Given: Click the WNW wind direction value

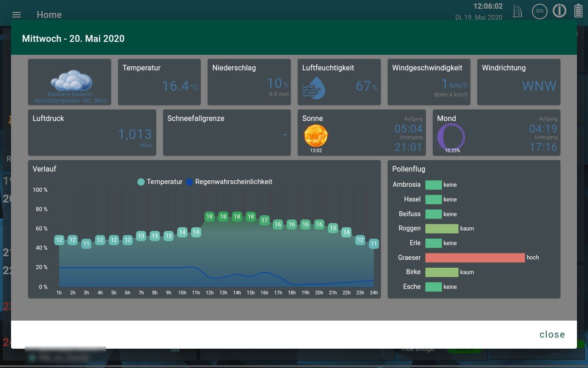Looking at the screenshot, I should click(539, 86).
